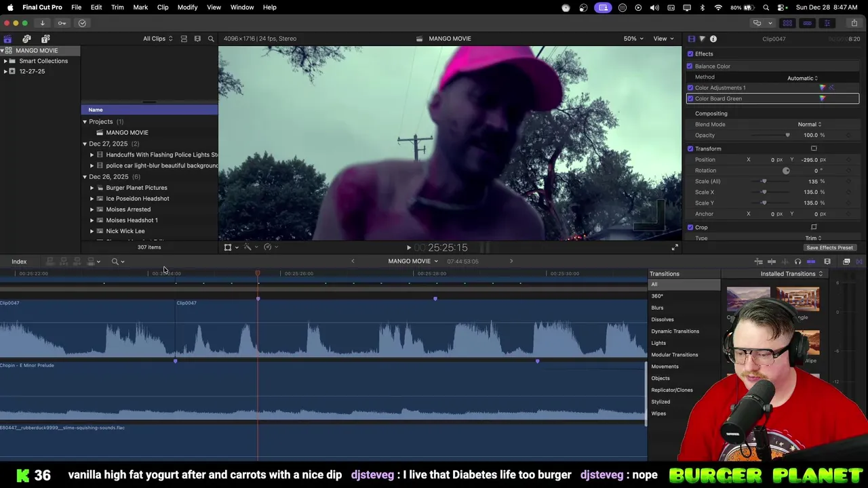Toggle the Browser panel layout button
Screen dimensions: 868x488
(x=787, y=23)
